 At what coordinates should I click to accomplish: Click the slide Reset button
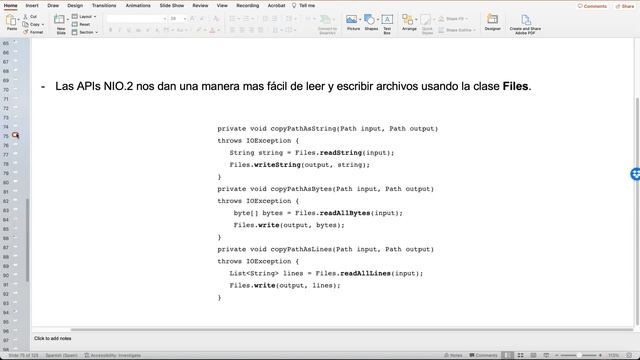[x=81, y=24]
